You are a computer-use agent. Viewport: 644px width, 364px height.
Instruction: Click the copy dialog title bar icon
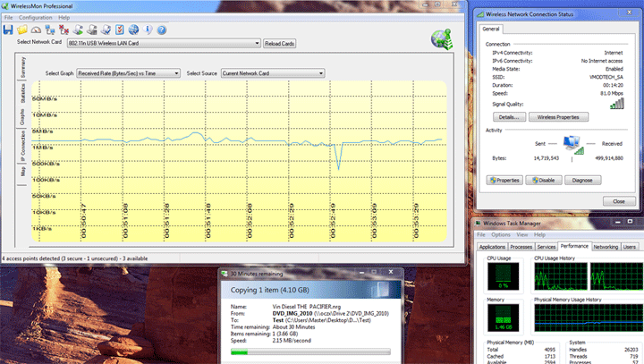click(x=225, y=273)
